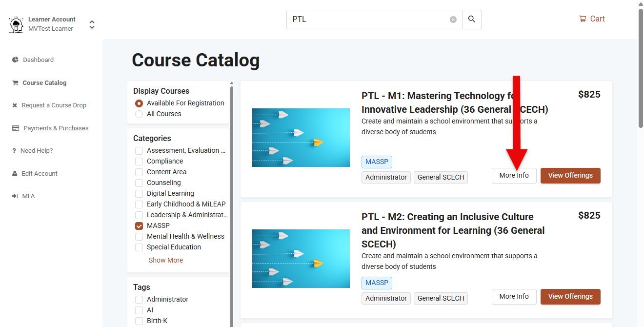Open Dashboard from the sidebar
This screenshot has height=327, width=644.
(x=38, y=60)
